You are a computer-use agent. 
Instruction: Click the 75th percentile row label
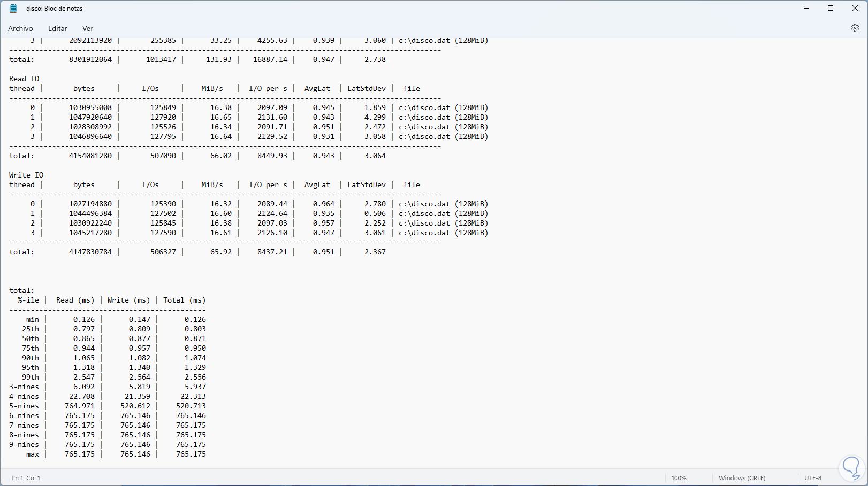pyautogui.click(x=31, y=348)
